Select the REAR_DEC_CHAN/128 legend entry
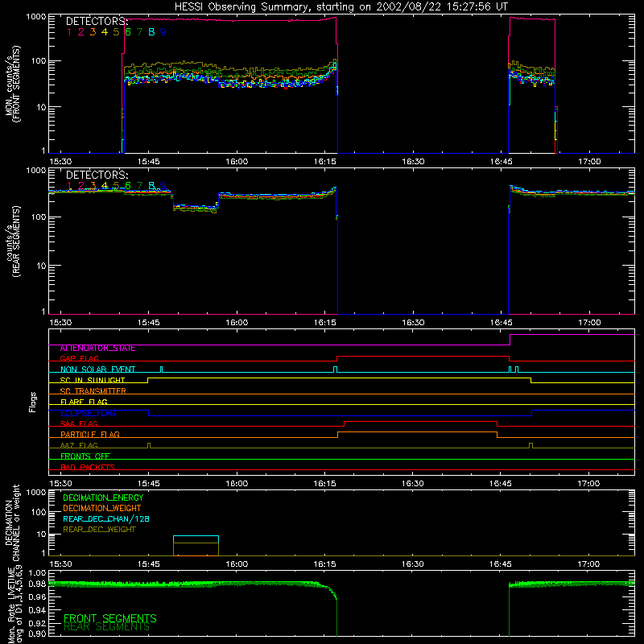Screen dimensions: 644x644 tap(106, 519)
